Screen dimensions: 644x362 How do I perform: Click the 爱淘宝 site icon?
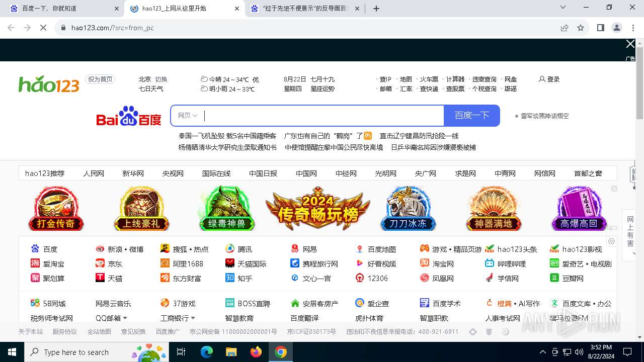coord(35,263)
